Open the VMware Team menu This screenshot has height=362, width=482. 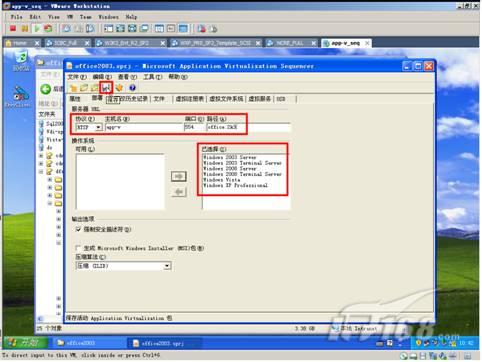point(86,17)
